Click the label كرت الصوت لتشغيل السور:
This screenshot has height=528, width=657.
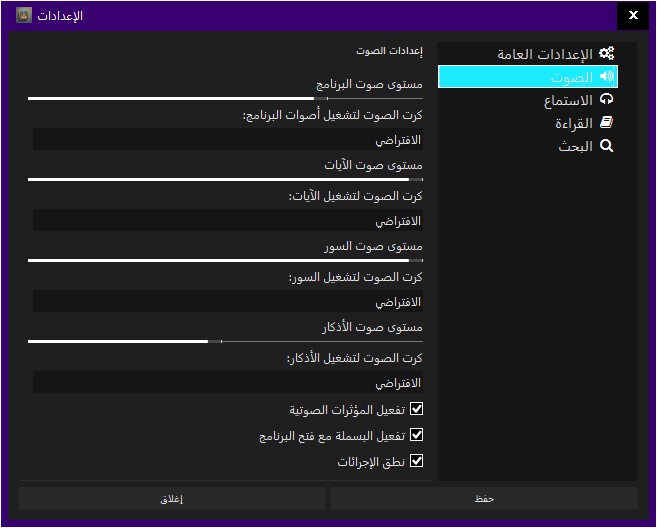tap(355, 277)
